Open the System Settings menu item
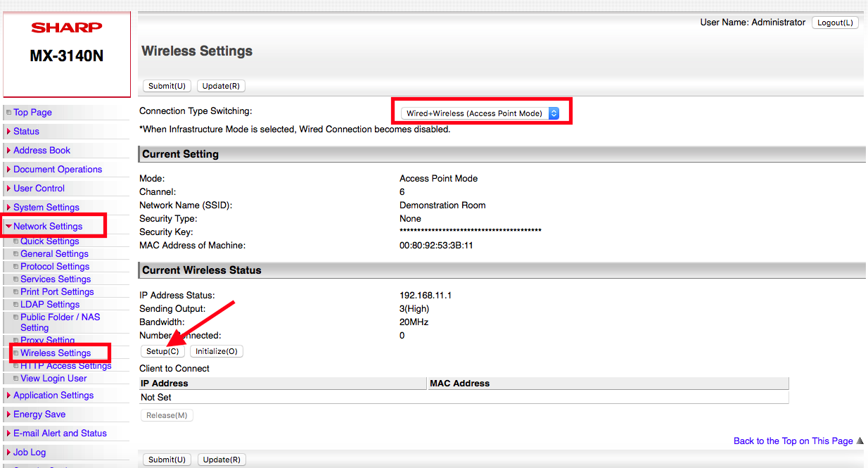868x468 pixels. (x=46, y=208)
